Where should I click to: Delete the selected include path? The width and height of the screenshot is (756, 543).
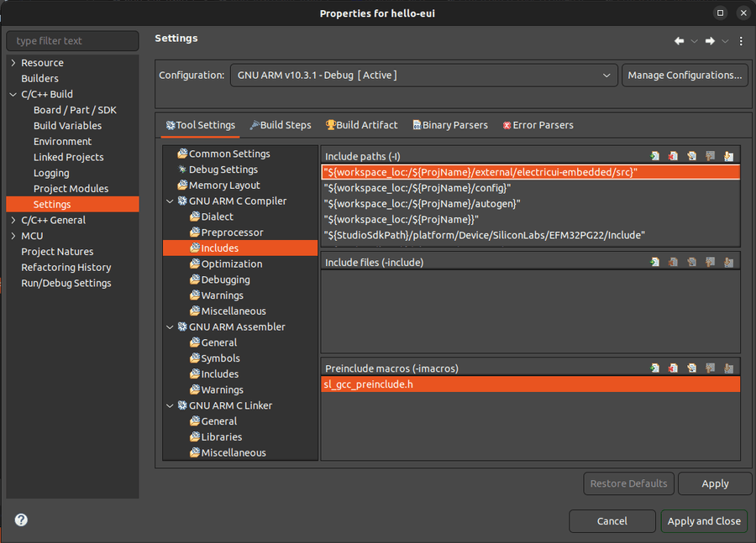673,155
